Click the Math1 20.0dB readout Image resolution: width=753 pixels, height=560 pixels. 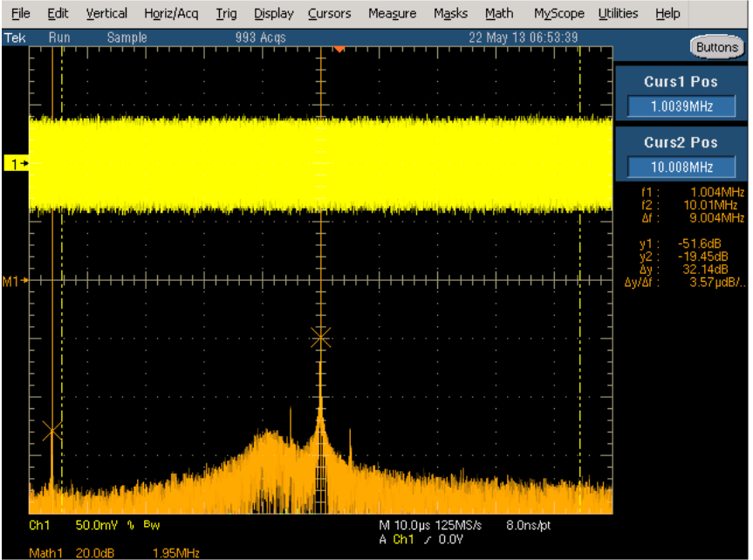coord(72,553)
